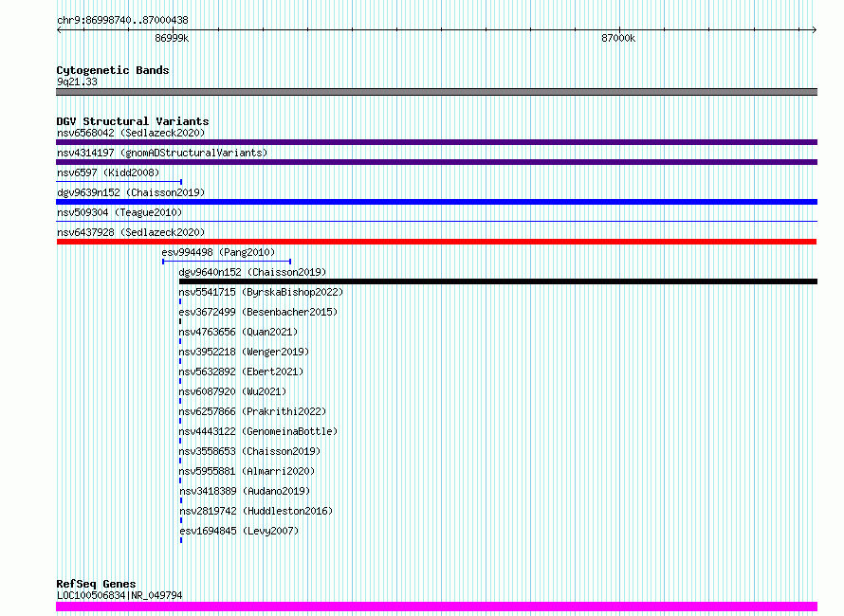844x616 pixels.
Task: Open the RefSeq Genes track heading
Action: 96,584
